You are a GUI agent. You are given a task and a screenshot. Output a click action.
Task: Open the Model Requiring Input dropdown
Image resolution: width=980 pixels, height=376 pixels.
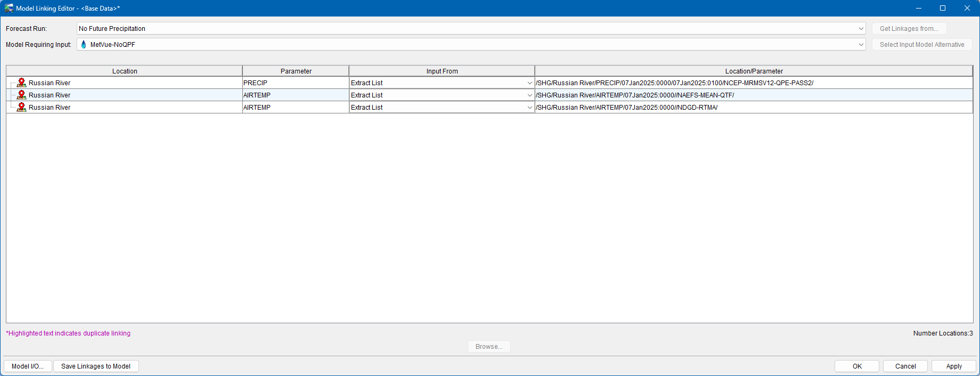tap(861, 45)
